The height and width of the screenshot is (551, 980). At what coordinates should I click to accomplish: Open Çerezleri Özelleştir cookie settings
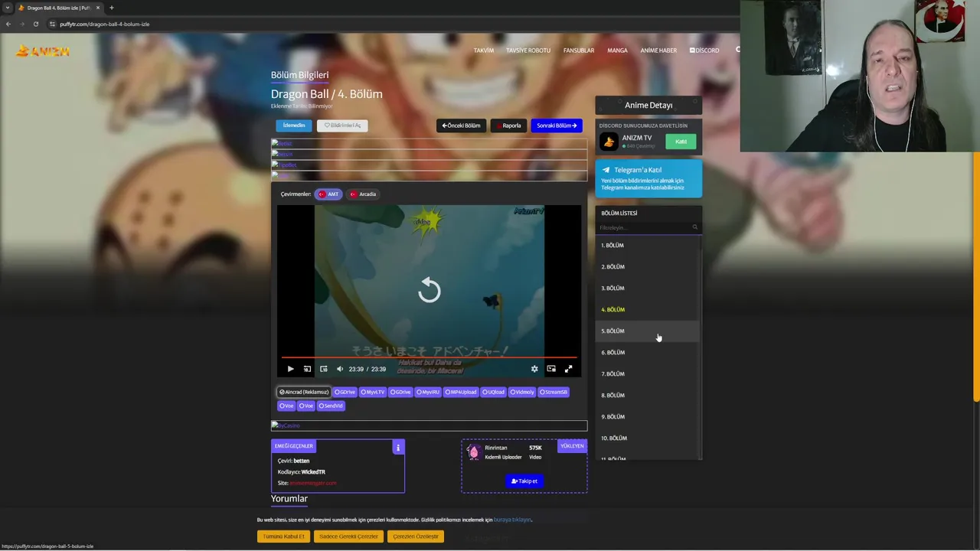click(416, 536)
